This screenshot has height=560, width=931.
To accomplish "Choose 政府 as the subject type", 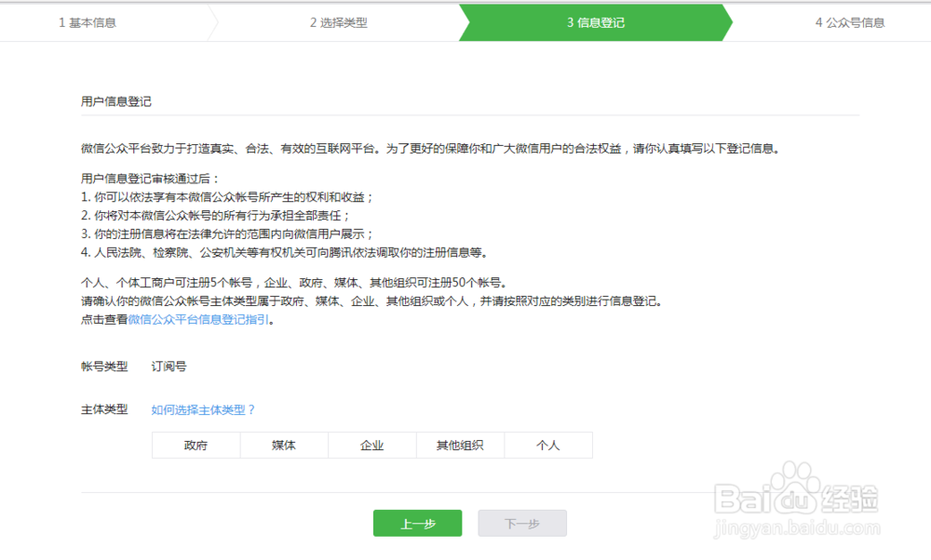I will (196, 445).
